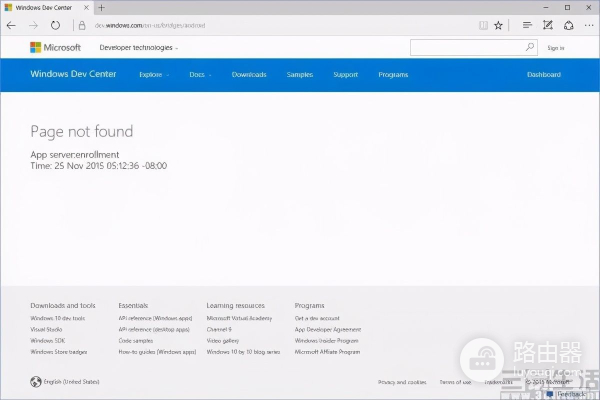Open Reading view book icon

click(483, 26)
